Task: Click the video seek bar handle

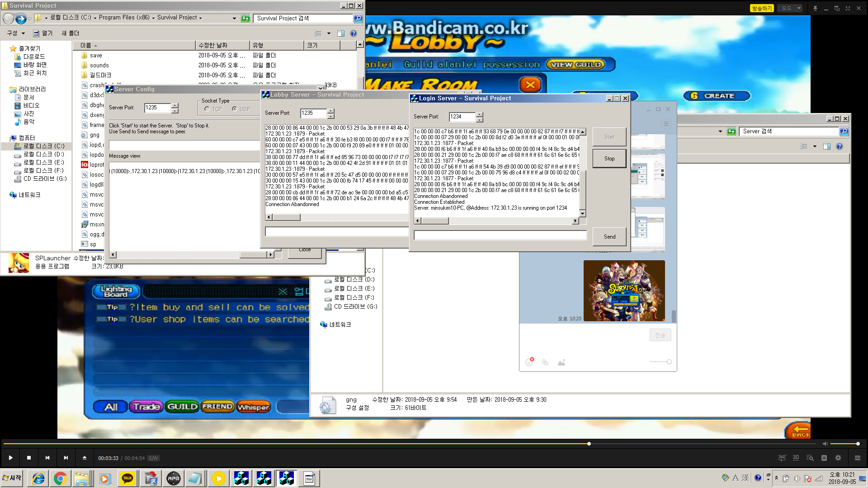Action: click(x=589, y=444)
